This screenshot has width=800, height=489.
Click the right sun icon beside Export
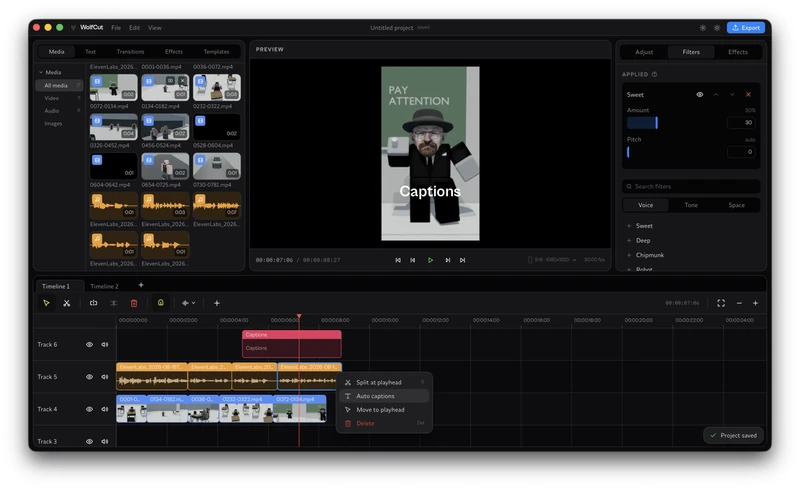click(717, 28)
